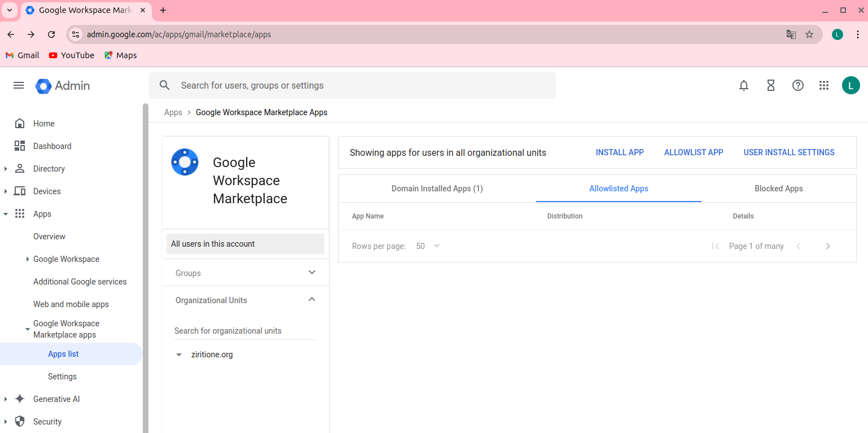The height and width of the screenshot is (433, 868).
Task: Click the translate page icon
Action: (791, 34)
